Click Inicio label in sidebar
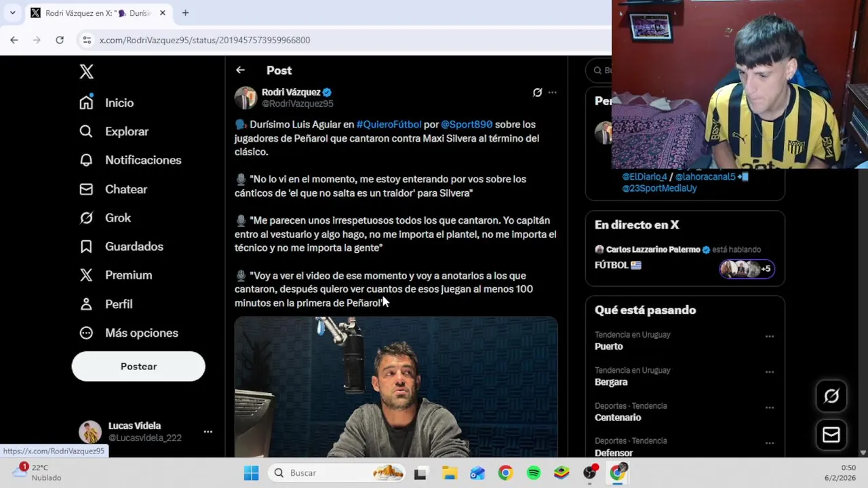Image resolution: width=868 pixels, height=488 pixels. (119, 103)
